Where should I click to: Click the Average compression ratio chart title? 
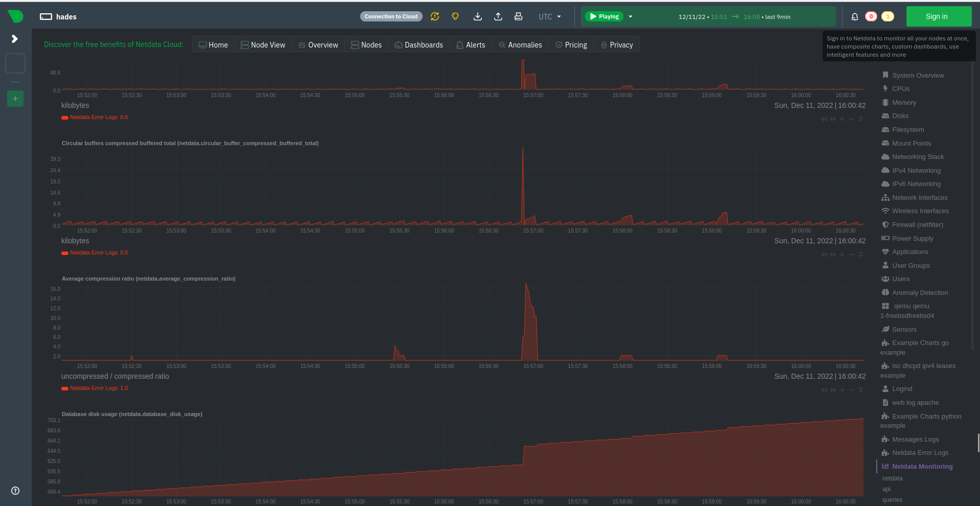click(149, 279)
